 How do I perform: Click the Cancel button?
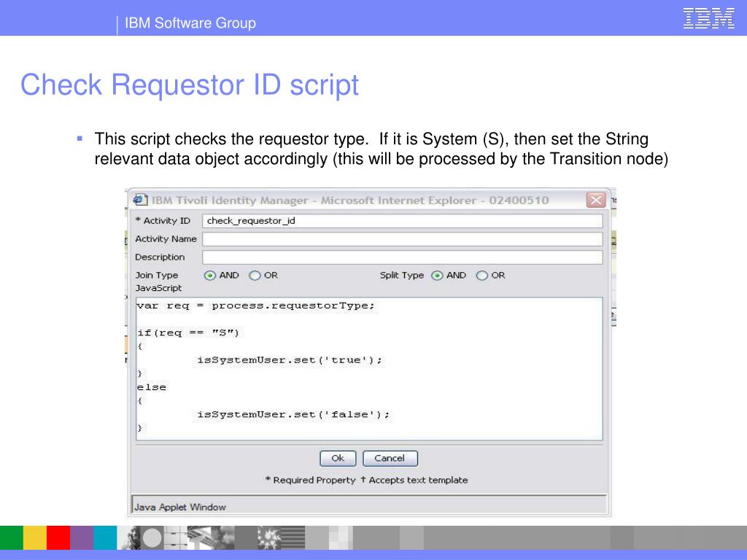(390, 458)
